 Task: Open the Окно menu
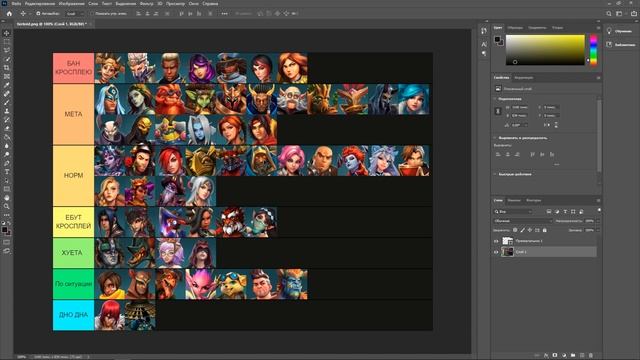(x=193, y=3)
